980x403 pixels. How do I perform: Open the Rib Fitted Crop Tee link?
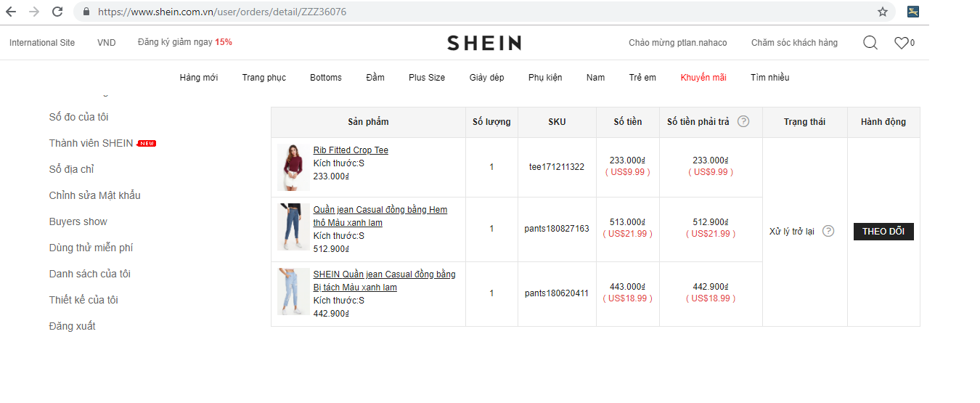351,150
